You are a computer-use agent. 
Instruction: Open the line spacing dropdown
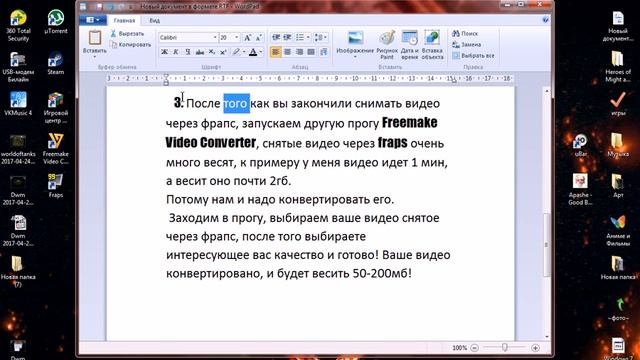(321, 38)
